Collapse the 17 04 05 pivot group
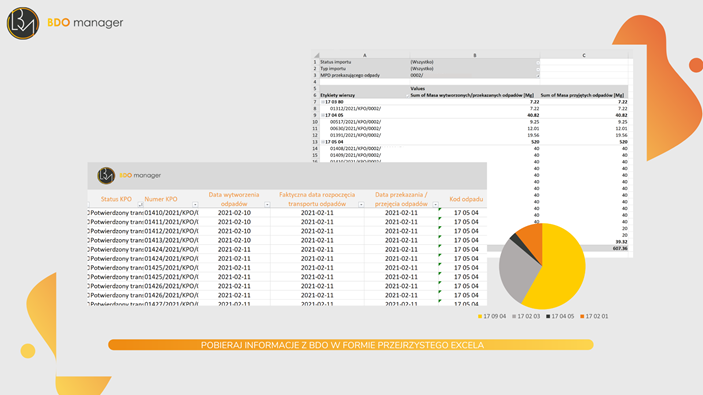Screen dimensions: 703x395 [323, 115]
